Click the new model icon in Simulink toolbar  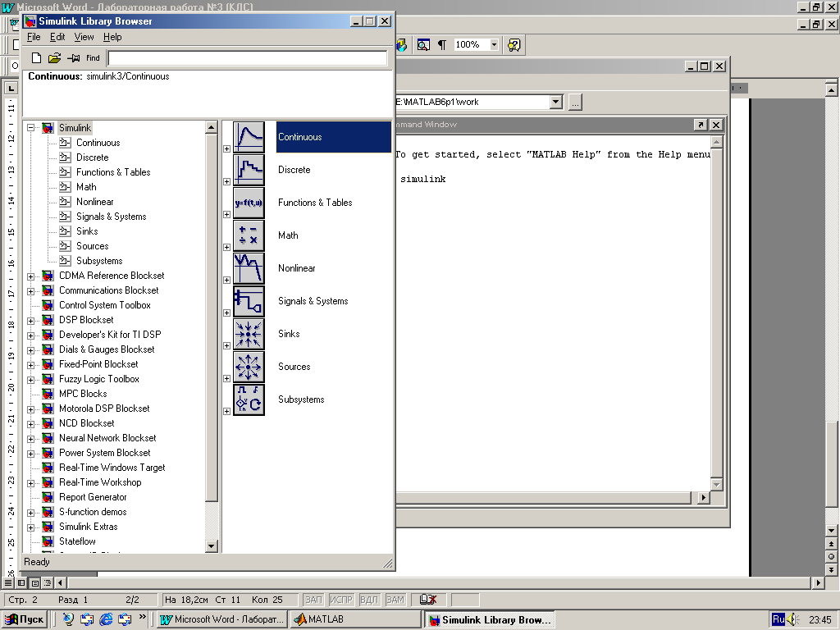point(36,58)
